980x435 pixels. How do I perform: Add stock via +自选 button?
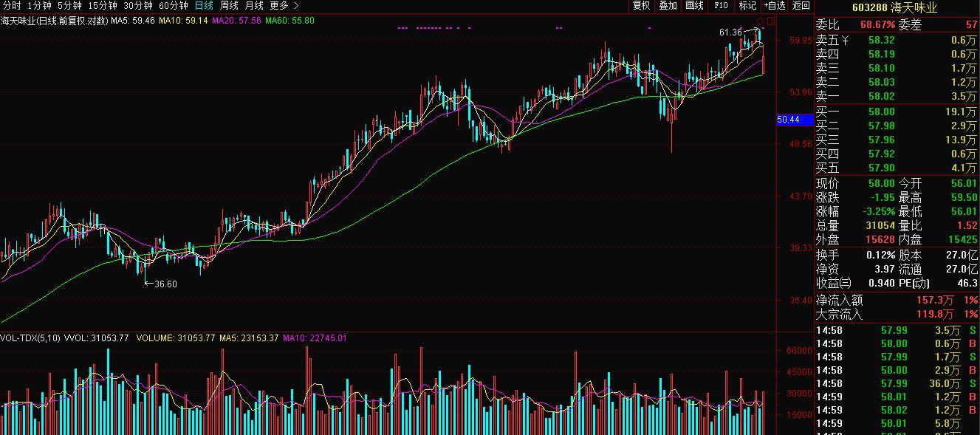[x=774, y=5]
